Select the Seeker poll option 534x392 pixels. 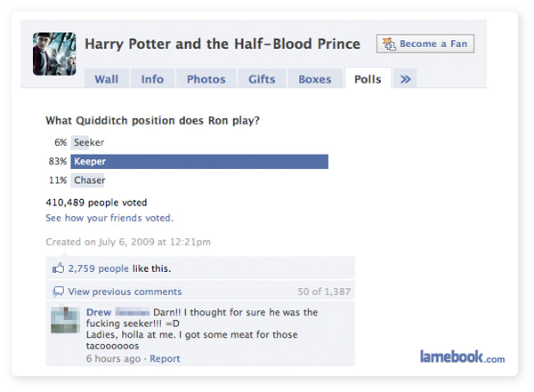(89, 142)
